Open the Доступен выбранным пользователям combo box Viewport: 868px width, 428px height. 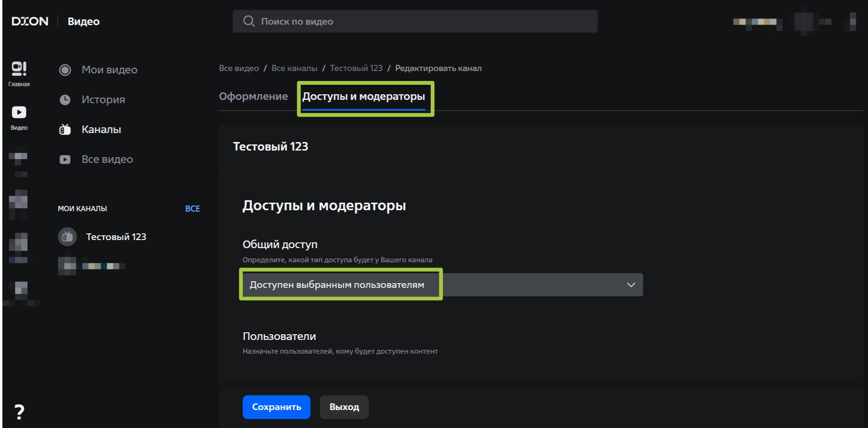tap(443, 285)
